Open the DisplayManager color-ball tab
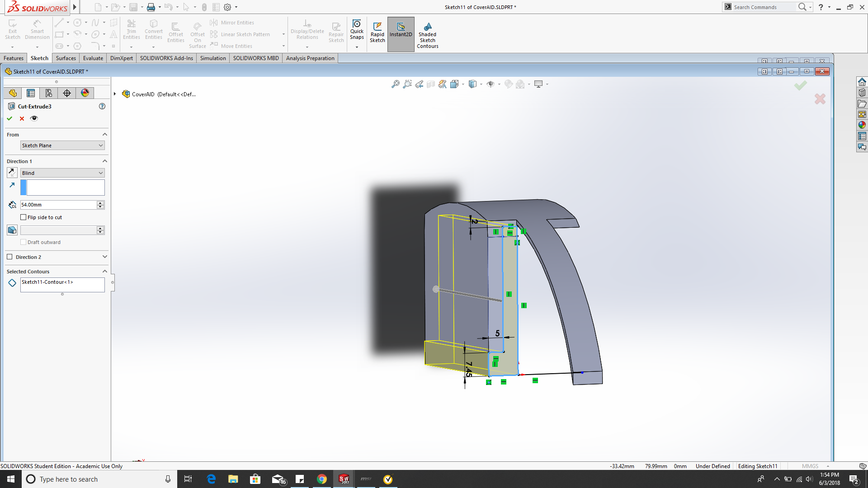The height and width of the screenshot is (488, 868). [x=85, y=93]
